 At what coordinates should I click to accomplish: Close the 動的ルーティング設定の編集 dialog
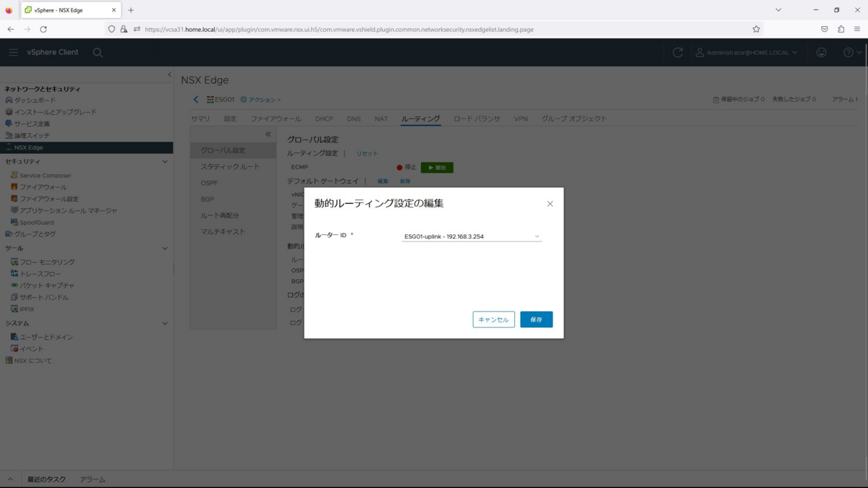[550, 204]
